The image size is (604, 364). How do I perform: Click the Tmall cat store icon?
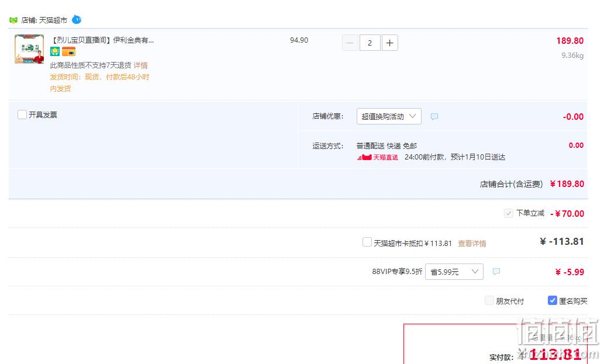[13, 20]
